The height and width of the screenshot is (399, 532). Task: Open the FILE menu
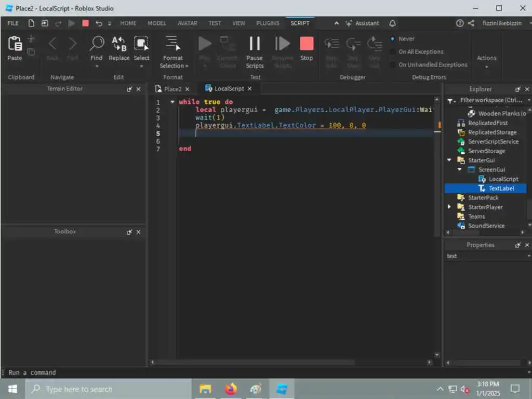pos(13,23)
